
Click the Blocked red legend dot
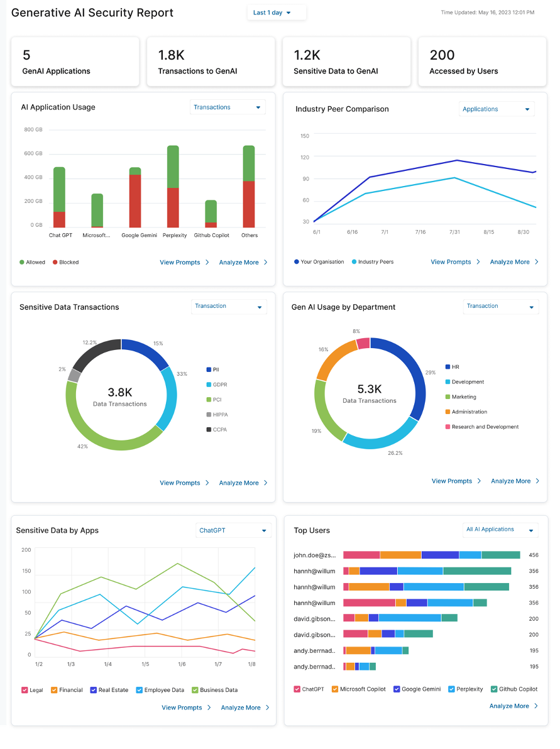pyautogui.click(x=55, y=262)
